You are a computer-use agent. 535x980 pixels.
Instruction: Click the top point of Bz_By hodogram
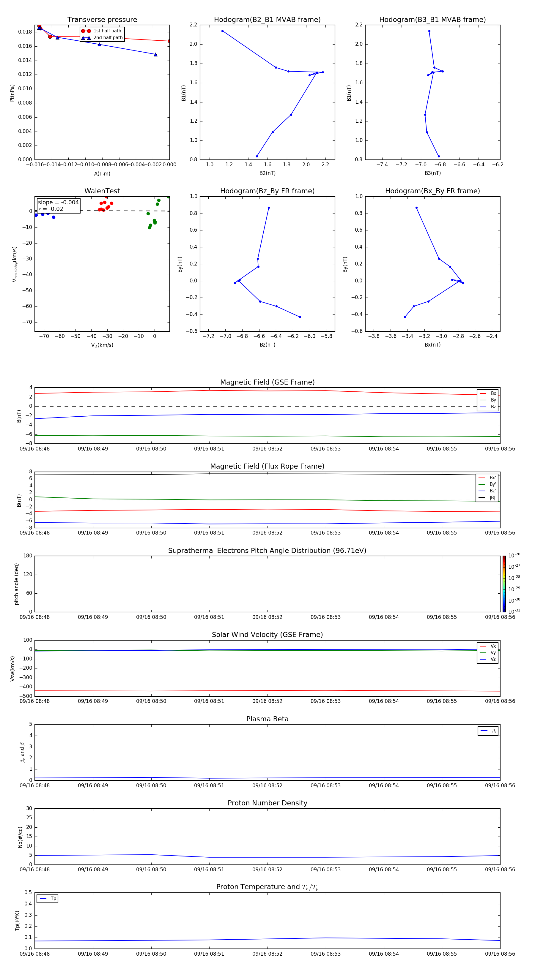point(269,208)
